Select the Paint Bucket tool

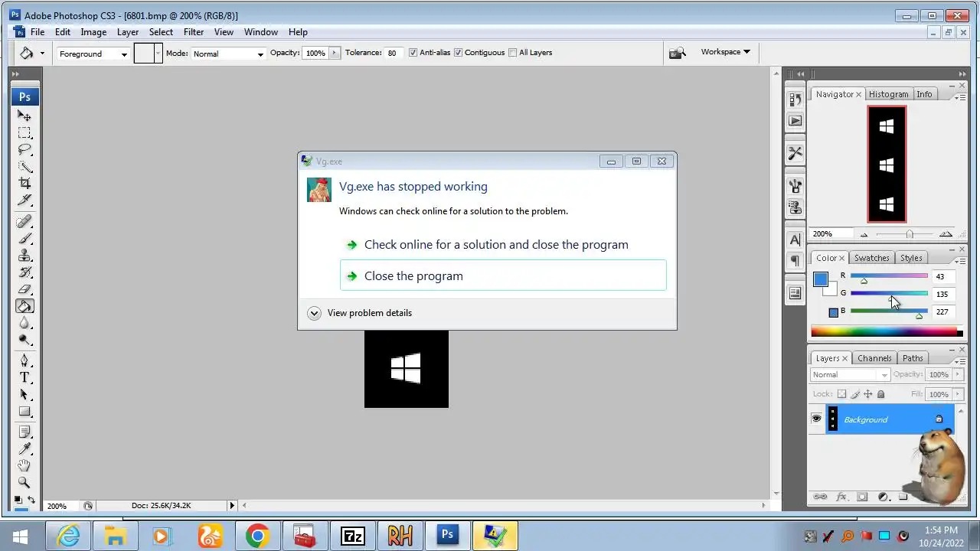pos(24,306)
